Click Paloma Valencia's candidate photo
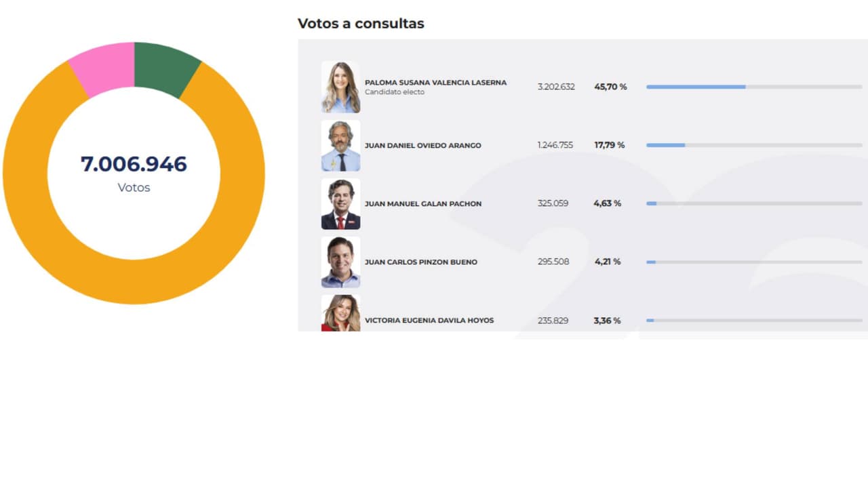 click(x=340, y=87)
